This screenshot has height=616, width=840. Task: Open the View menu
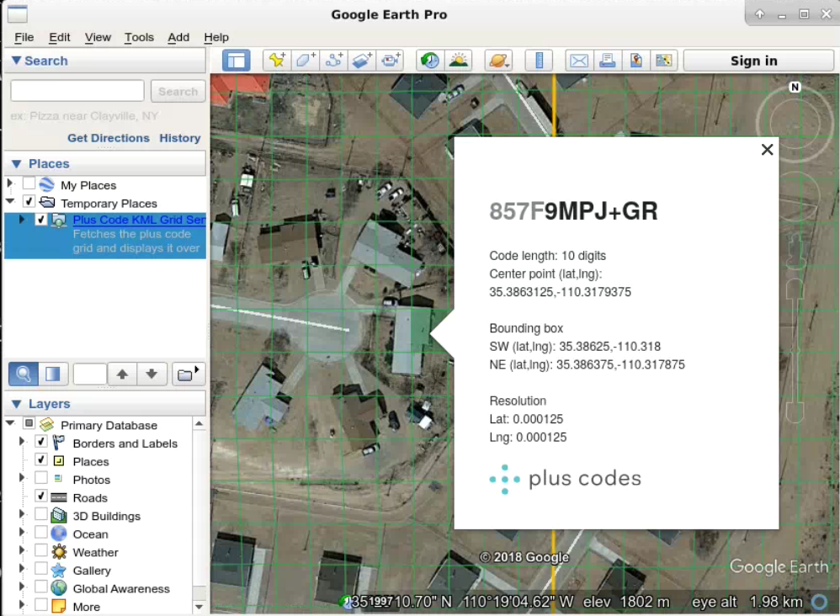pos(98,37)
